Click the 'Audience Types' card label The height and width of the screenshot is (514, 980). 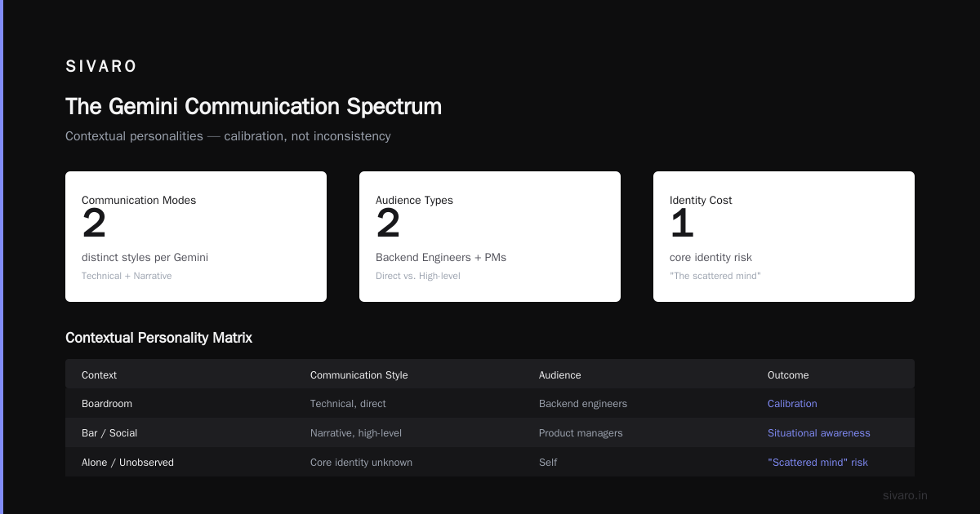point(414,200)
